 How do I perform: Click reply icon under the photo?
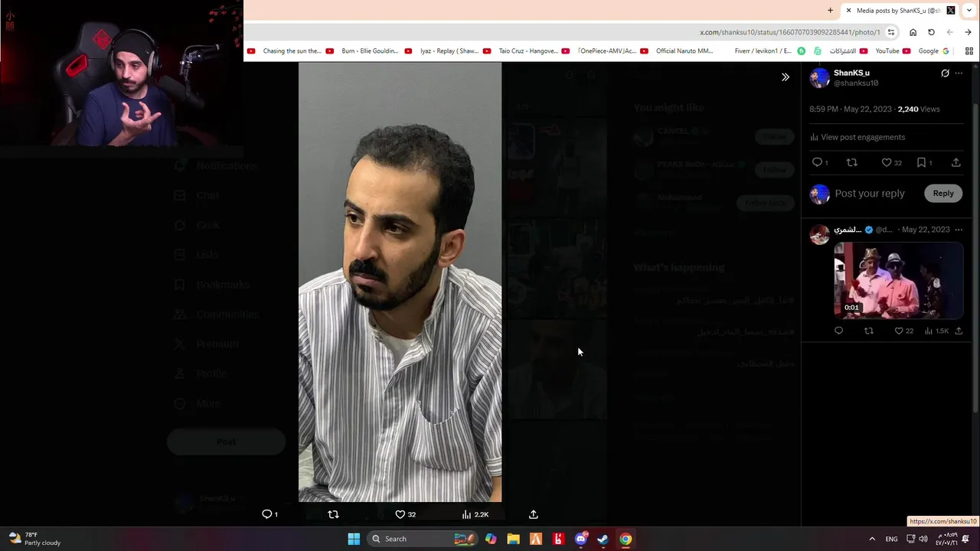[x=266, y=514]
